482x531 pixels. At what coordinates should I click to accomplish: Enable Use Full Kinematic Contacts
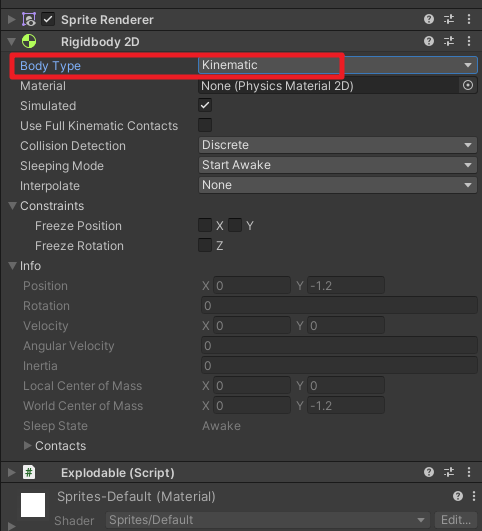point(205,125)
